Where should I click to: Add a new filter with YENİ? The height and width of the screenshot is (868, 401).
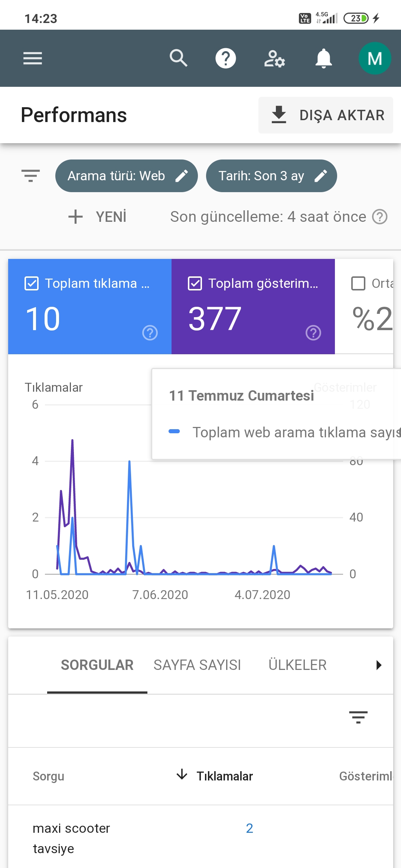coord(97,217)
